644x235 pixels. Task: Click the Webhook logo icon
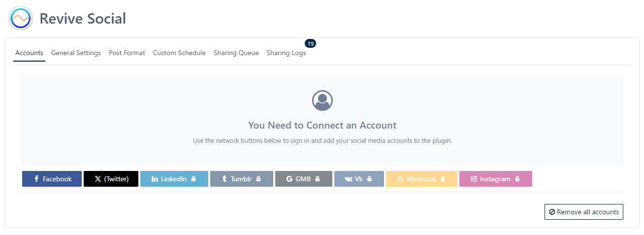(400, 179)
